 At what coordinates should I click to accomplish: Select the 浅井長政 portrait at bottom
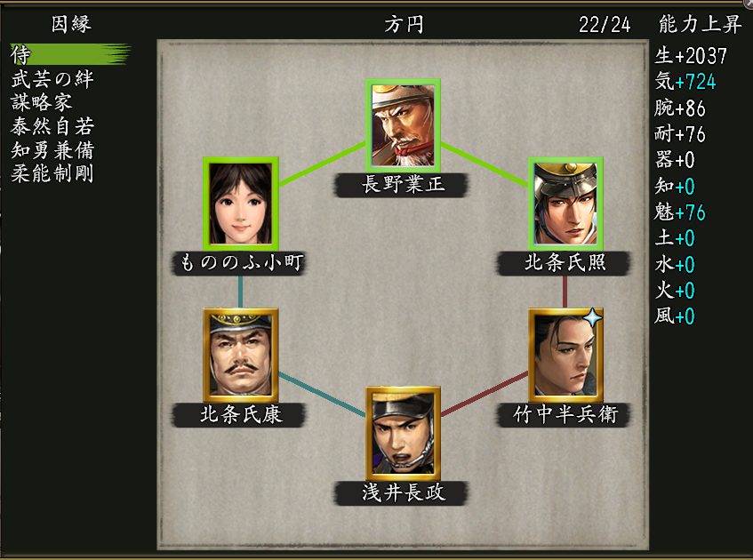click(403, 433)
